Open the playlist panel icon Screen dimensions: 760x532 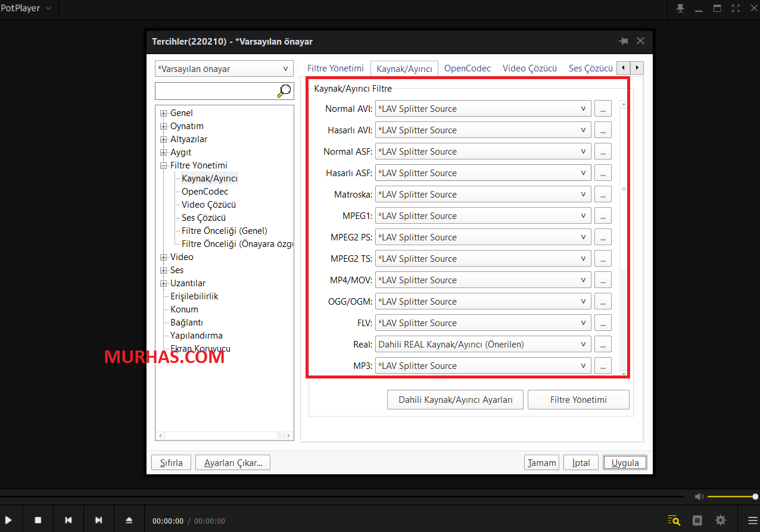coord(697,520)
